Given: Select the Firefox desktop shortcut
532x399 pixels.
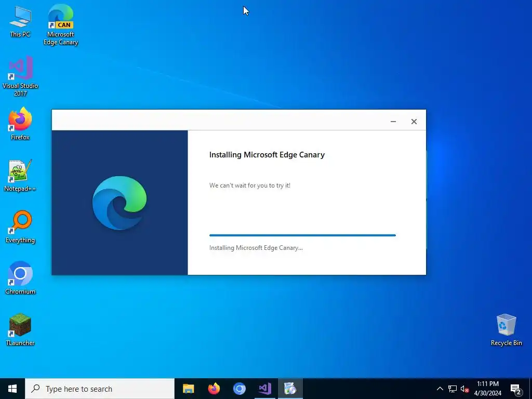Looking at the screenshot, I should (x=20, y=124).
